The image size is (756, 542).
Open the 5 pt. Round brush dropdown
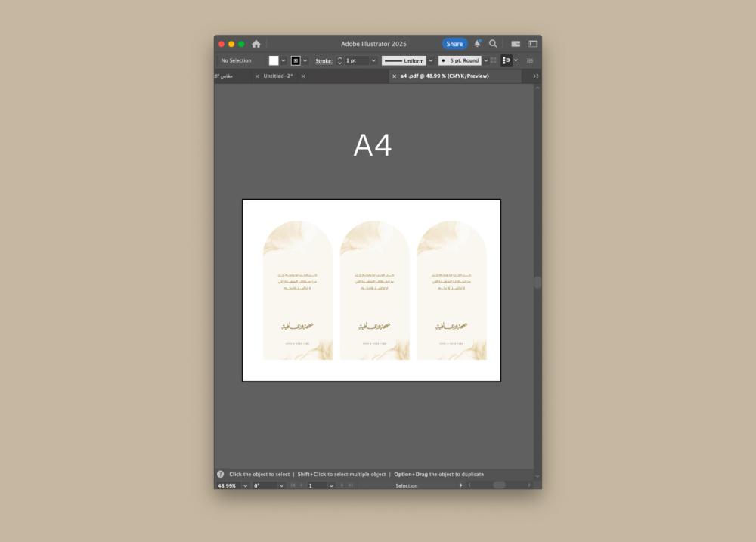485,60
